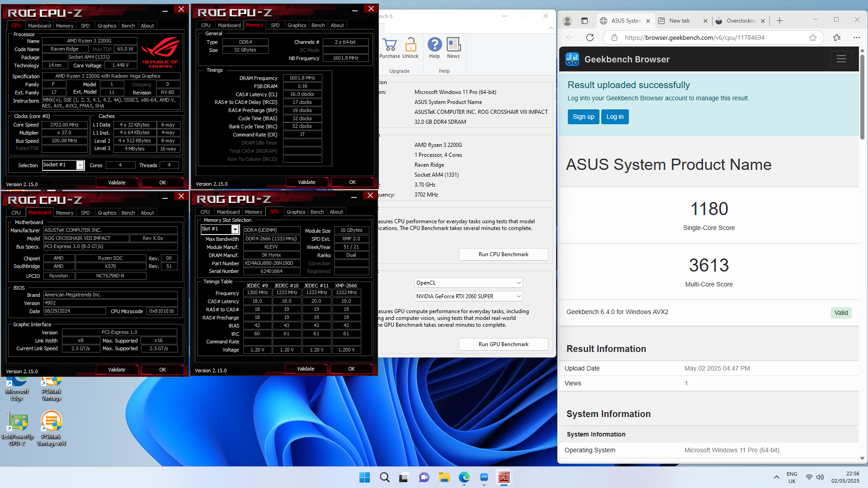
Task: Show hidden system tray icons
Action: (x=776, y=477)
